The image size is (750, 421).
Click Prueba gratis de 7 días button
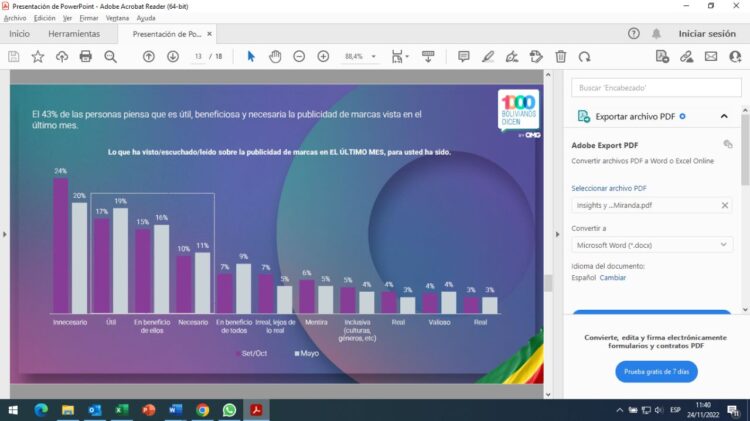[656, 372]
